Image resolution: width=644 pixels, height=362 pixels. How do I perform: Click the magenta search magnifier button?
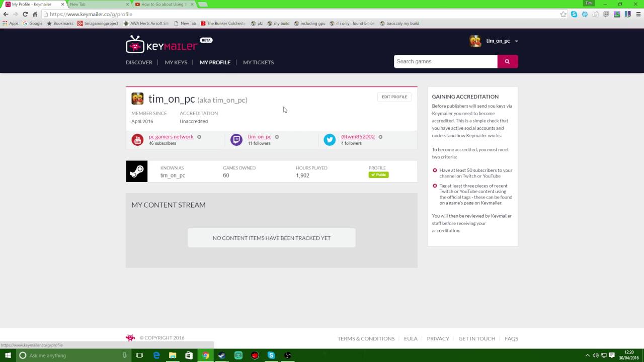pos(507,61)
